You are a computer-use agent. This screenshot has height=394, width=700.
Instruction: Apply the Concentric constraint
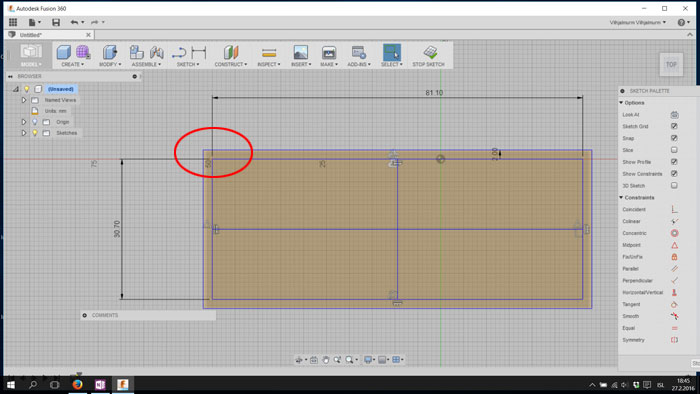pyautogui.click(x=675, y=233)
